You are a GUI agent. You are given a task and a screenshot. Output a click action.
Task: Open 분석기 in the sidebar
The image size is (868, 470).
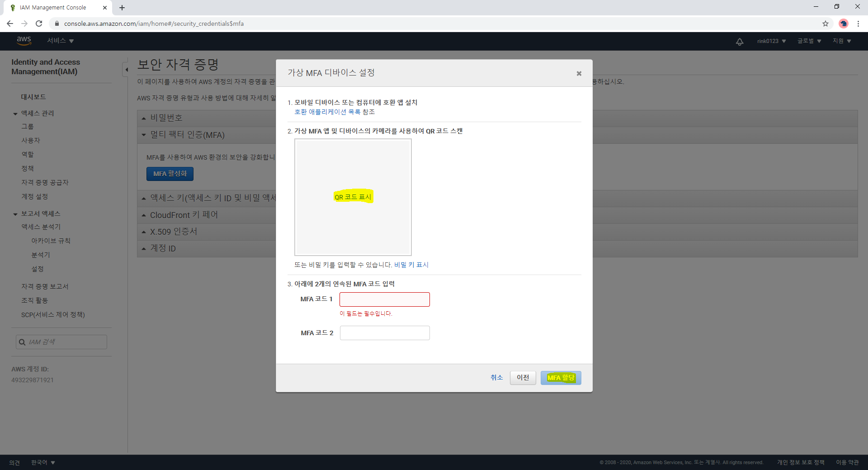41,255
